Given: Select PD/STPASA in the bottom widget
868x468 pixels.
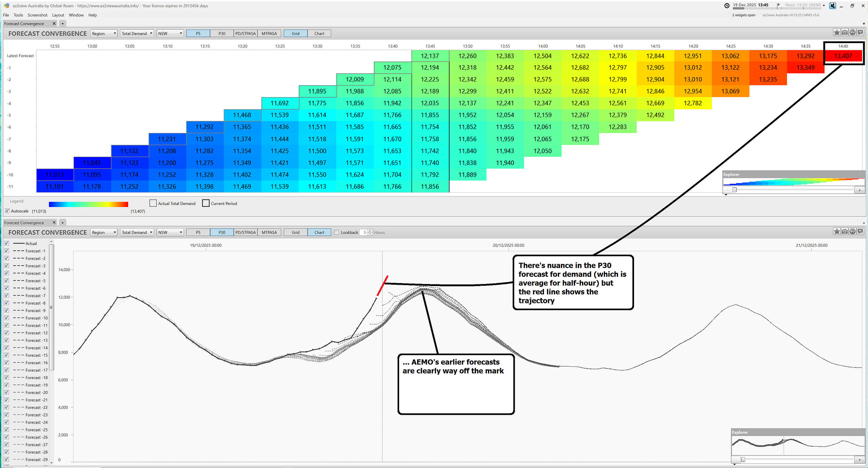Looking at the screenshot, I should (245, 232).
